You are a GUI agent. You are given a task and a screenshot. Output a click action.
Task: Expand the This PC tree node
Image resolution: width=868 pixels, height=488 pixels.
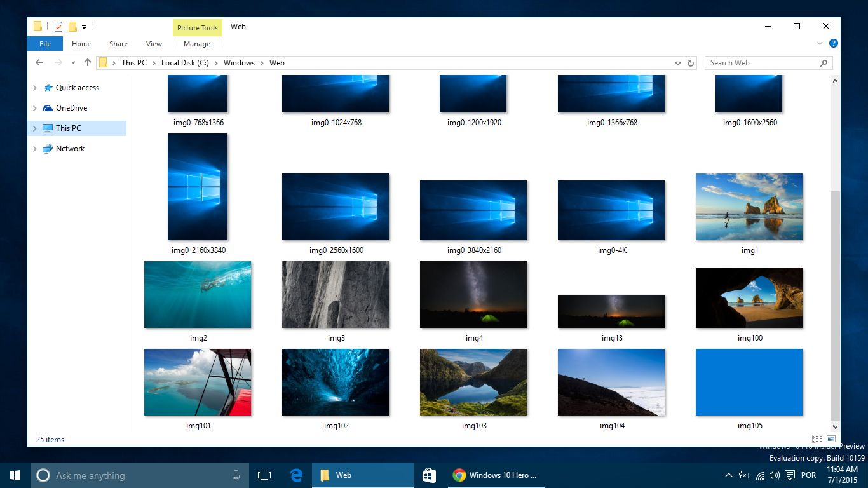(34, 128)
